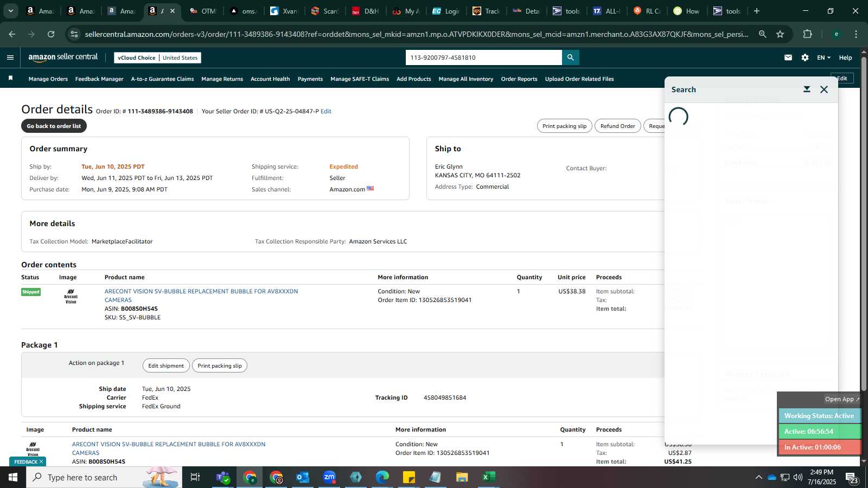Open the volume control in tray
Viewport: 868px width, 488px height.
pos(798,477)
